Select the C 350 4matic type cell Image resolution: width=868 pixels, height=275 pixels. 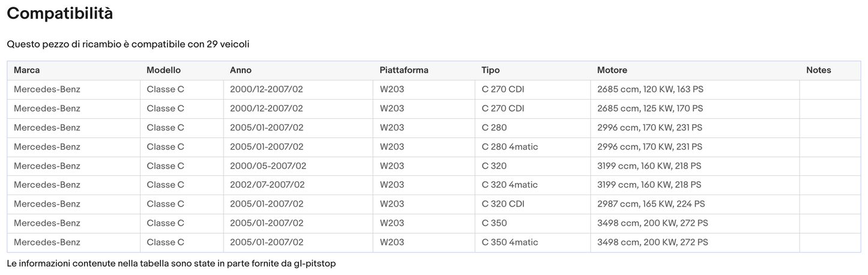(x=509, y=243)
